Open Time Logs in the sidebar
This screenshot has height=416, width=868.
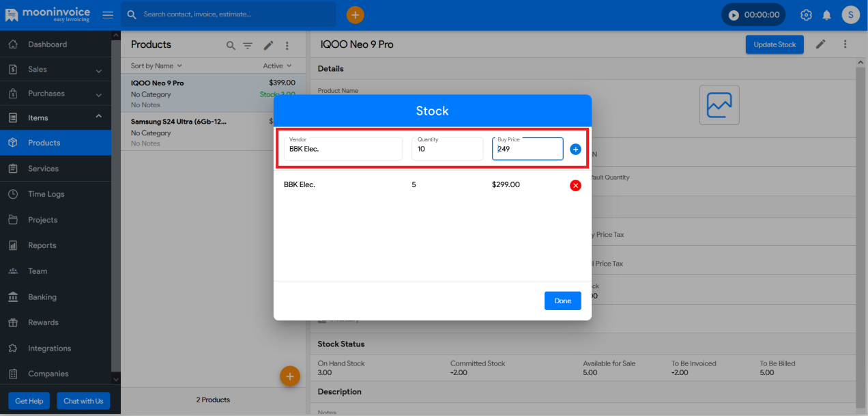pyautogui.click(x=55, y=194)
